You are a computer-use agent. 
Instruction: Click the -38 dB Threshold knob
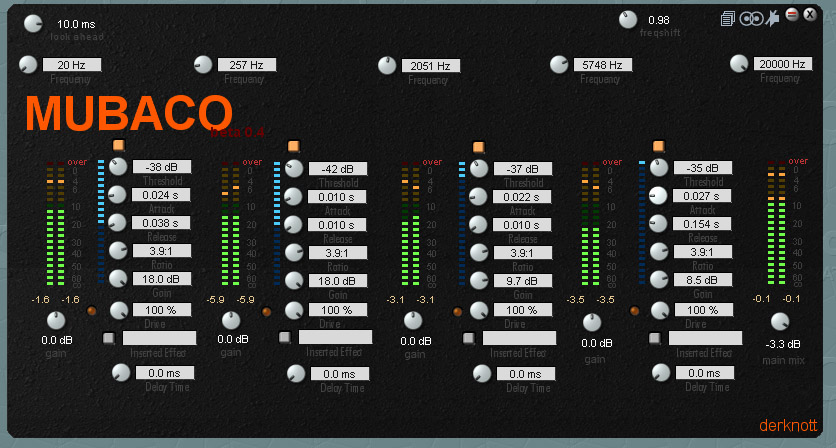pos(119,168)
